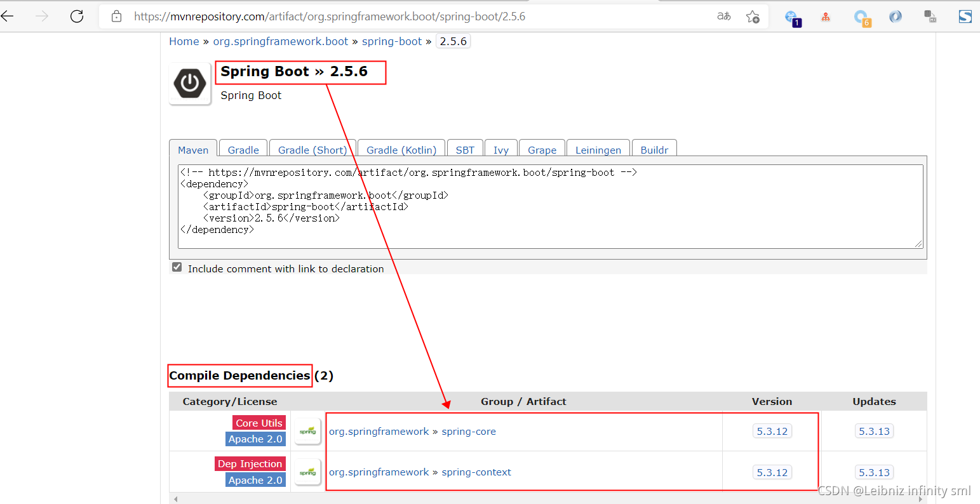
Task: Add page to favorites via the star icon
Action: pos(753,17)
